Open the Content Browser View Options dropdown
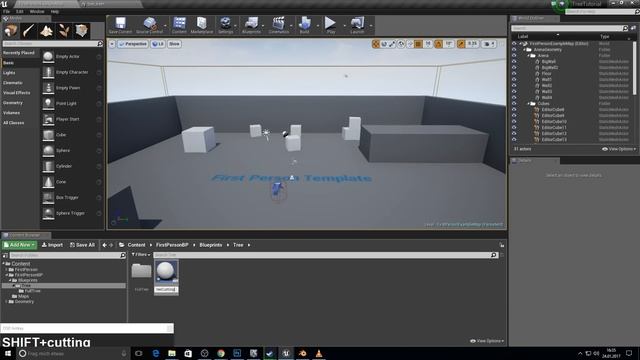 click(x=487, y=341)
